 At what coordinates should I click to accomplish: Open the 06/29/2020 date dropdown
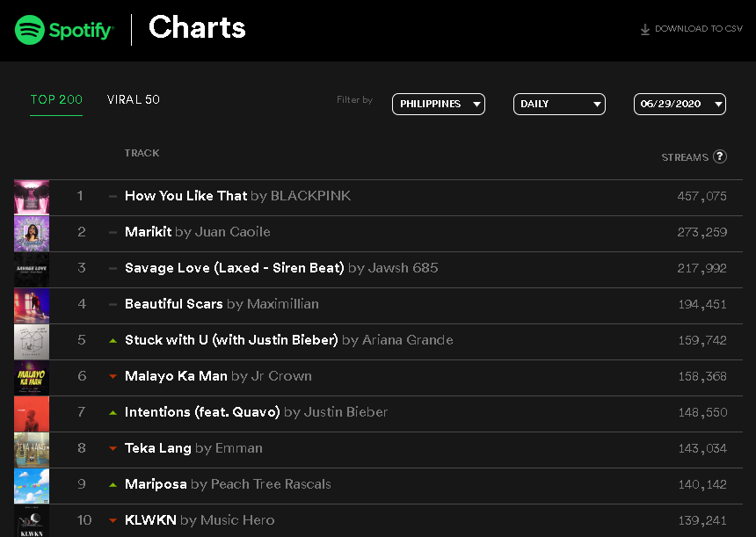click(680, 104)
